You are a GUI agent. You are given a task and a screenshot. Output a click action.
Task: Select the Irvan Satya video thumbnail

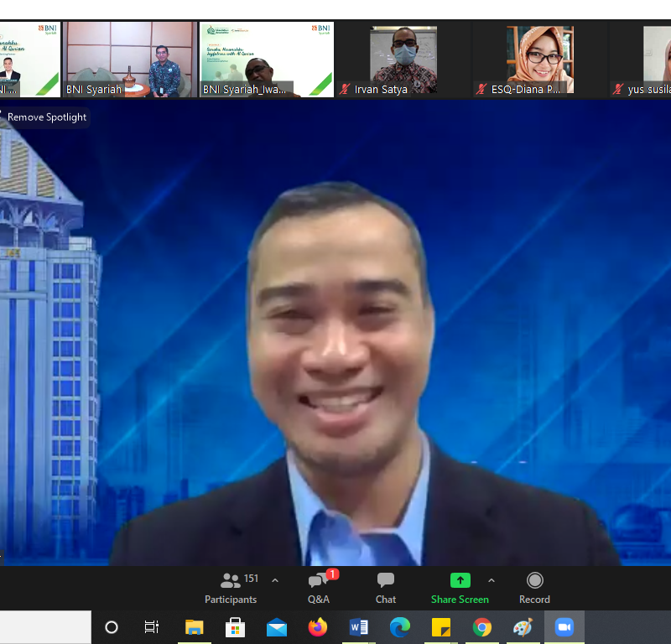pyautogui.click(x=403, y=60)
